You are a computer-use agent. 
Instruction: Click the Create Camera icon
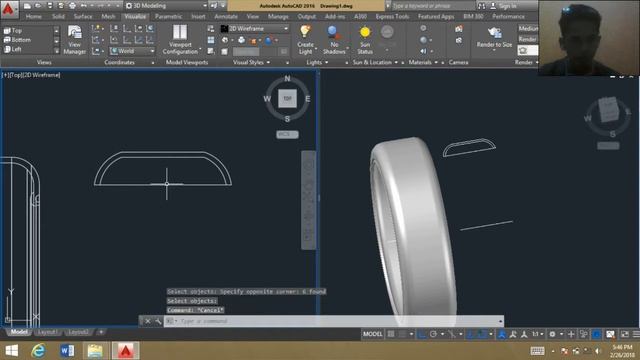coord(459,29)
